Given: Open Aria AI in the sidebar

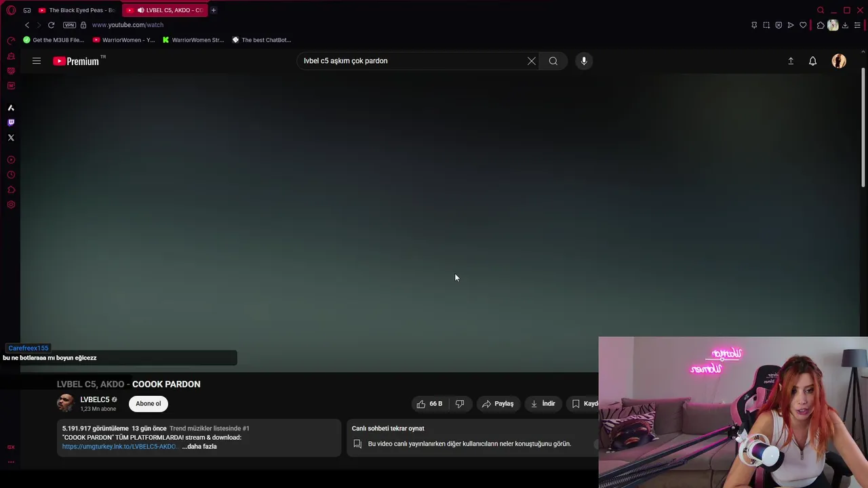Looking at the screenshot, I should pyautogui.click(x=11, y=108).
